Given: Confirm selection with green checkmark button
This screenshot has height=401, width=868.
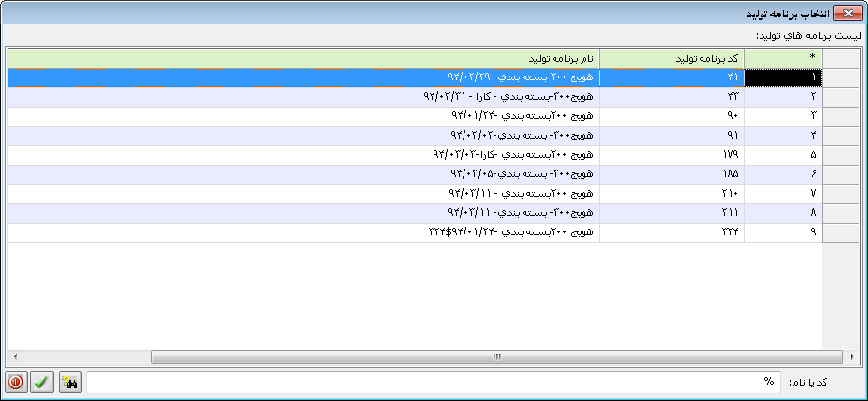Looking at the screenshot, I should (x=42, y=382).
